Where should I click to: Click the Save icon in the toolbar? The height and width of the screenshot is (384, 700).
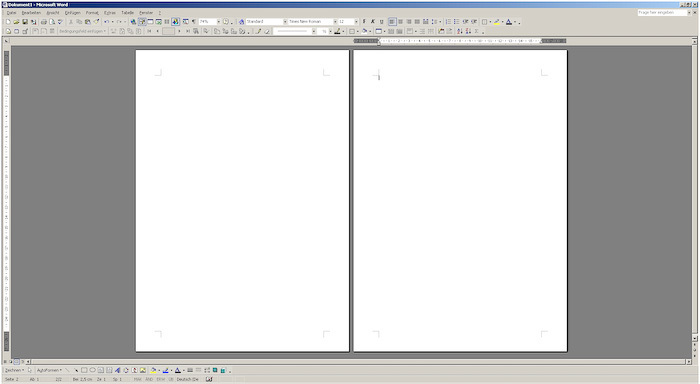pos(25,21)
